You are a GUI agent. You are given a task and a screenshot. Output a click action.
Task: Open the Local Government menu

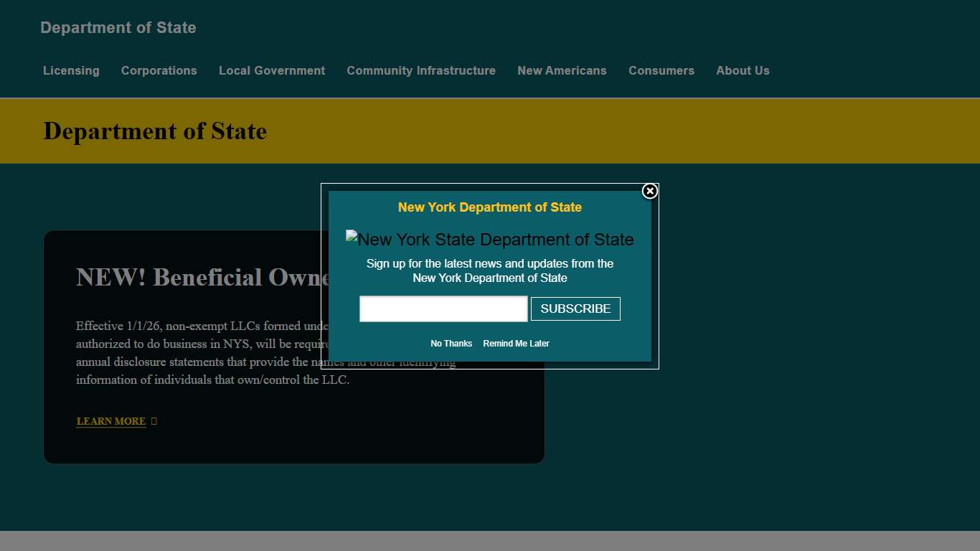click(x=272, y=70)
